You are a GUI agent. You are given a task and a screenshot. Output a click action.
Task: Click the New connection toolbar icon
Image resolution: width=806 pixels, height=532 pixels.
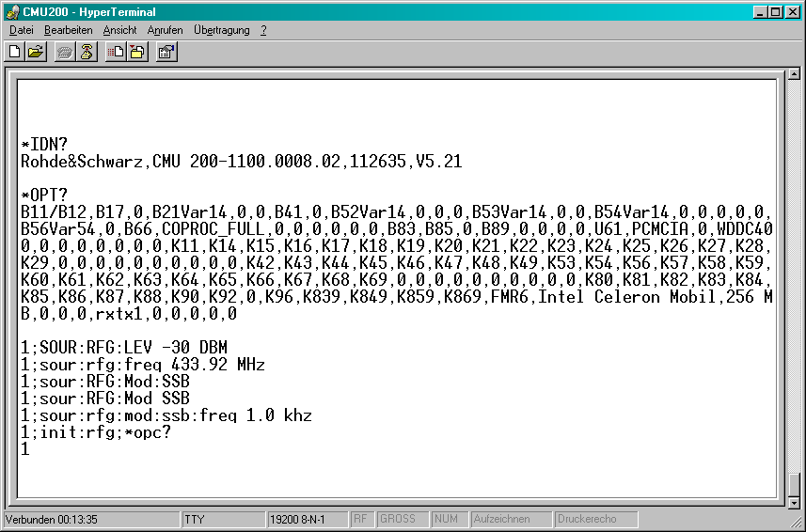pyautogui.click(x=15, y=52)
